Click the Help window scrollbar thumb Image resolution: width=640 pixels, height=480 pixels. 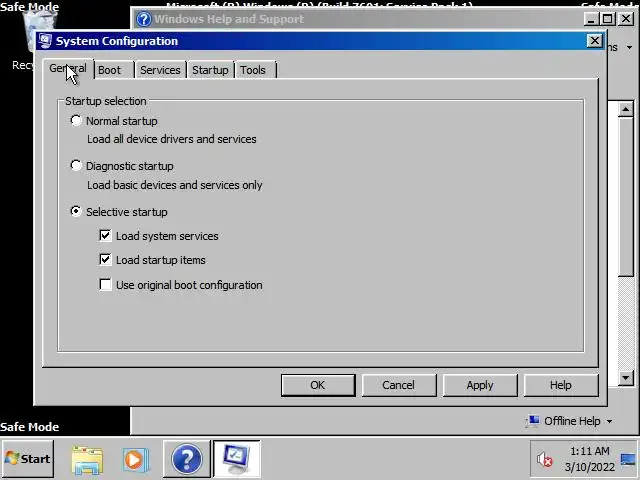click(626, 197)
